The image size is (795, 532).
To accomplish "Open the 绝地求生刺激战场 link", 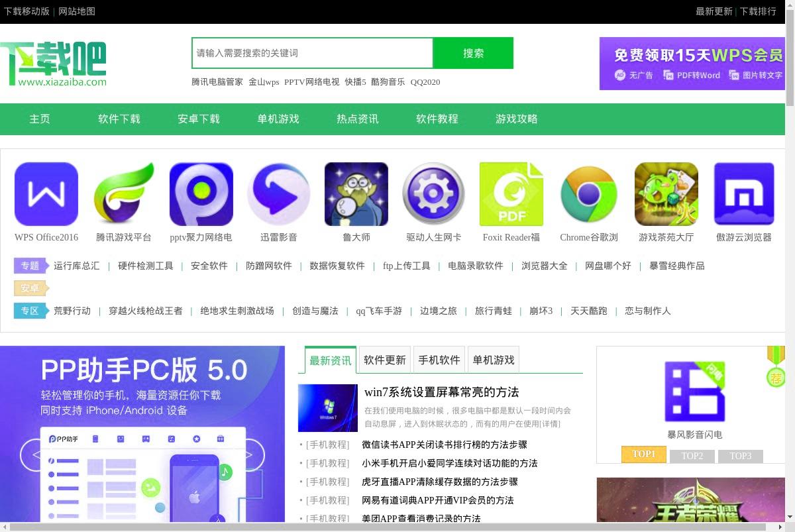I will coord(237,311).
